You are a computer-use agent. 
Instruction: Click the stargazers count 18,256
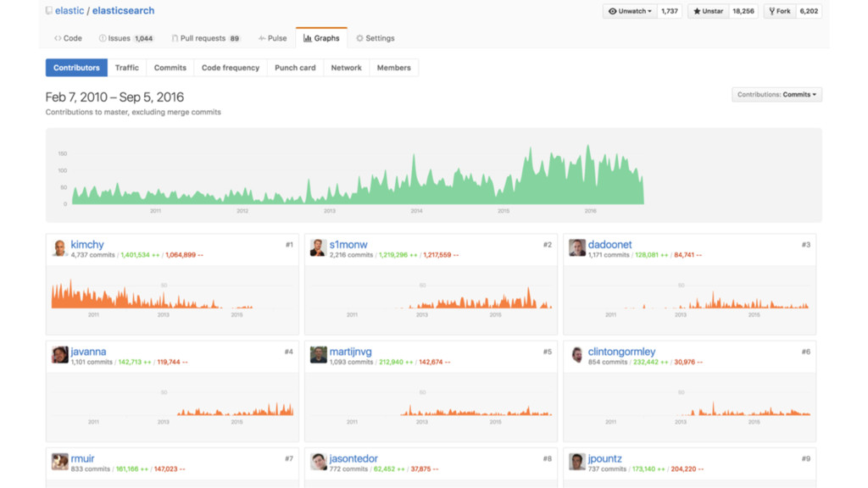click(743, 11)
